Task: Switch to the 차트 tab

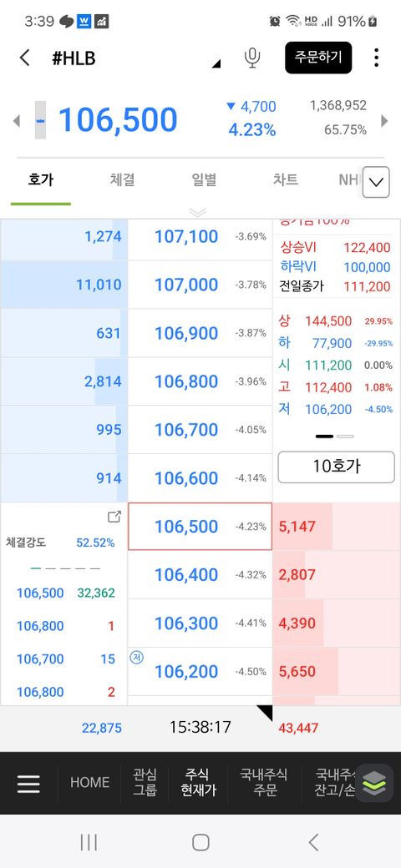Action: pos(285,180)
